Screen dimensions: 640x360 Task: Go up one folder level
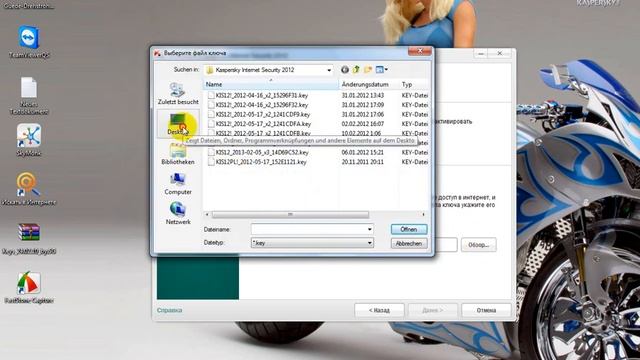coord(356,70)
